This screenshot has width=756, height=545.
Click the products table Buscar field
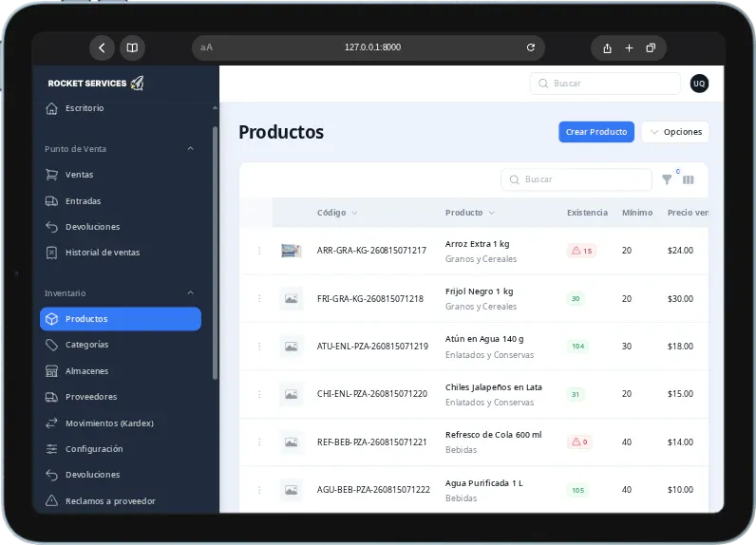(576, 179)
